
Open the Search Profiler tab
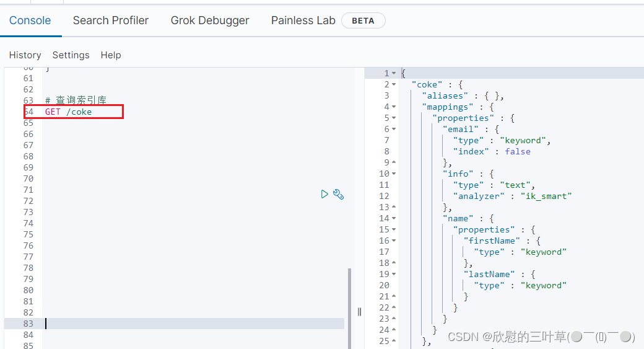tap(111, 20)
